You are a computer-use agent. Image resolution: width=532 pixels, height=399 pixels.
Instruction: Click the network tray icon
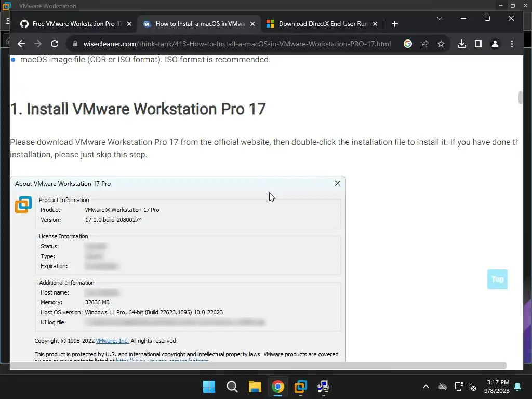pyautogui.click(x=459, y=387)
